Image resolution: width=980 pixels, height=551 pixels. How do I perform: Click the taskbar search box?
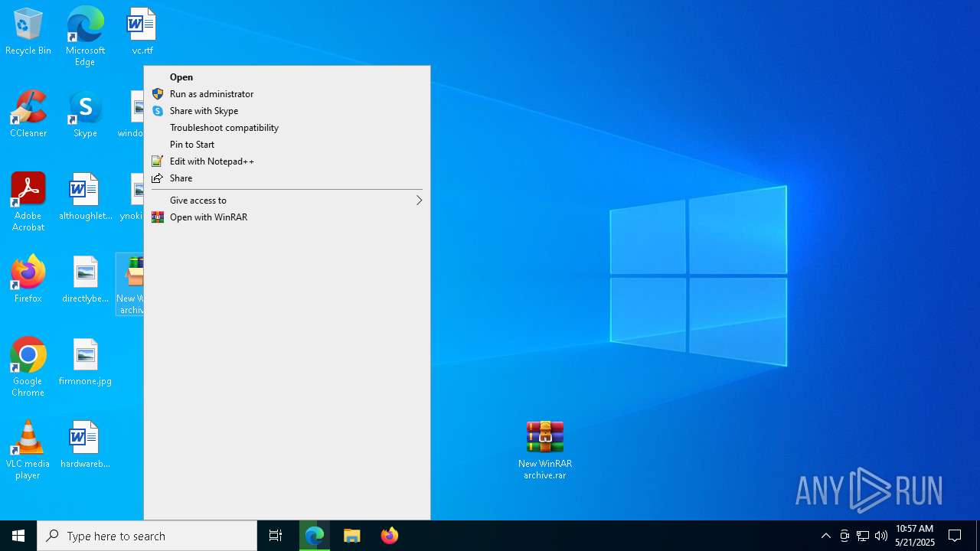(x=147, y=536)
